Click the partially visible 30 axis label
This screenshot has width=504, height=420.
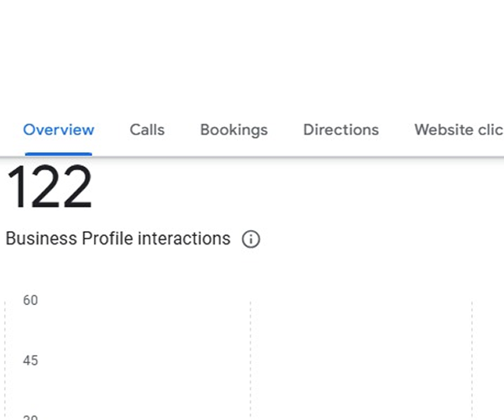30,417
